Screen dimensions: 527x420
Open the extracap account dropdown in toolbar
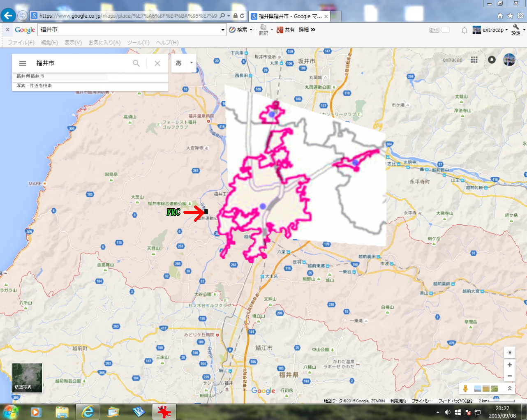(490, 30)
